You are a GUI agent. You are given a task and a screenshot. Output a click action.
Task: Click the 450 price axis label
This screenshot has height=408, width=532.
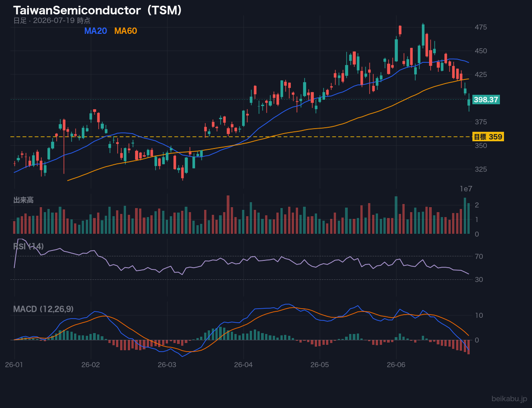click(481, 51)
